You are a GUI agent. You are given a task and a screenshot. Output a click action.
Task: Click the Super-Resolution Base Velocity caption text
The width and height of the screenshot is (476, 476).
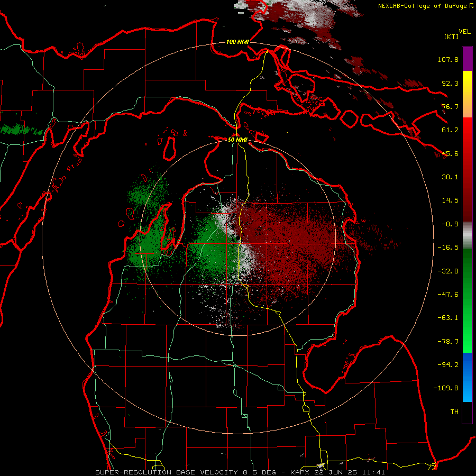pos(240,472)
